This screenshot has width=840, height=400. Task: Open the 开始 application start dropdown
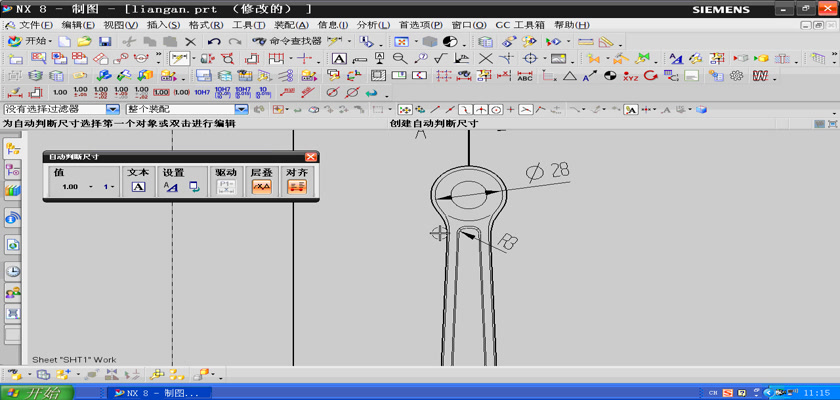(x=30, y=41)
